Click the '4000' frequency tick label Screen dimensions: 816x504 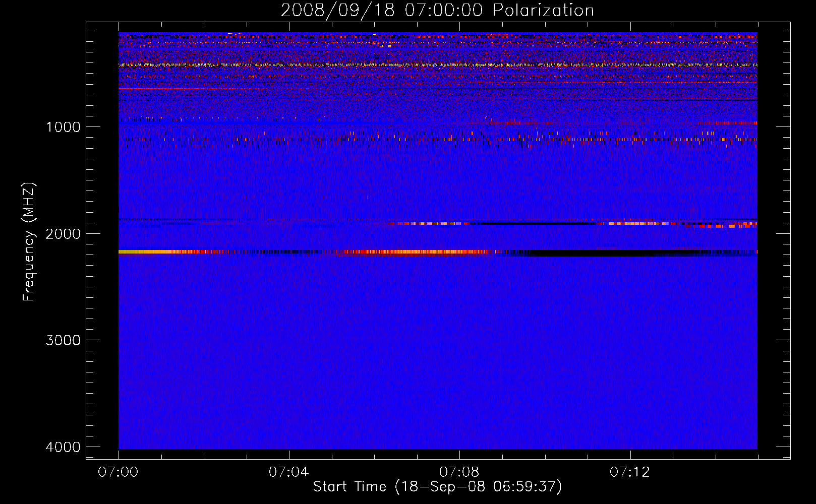click(x=63, y=447)
